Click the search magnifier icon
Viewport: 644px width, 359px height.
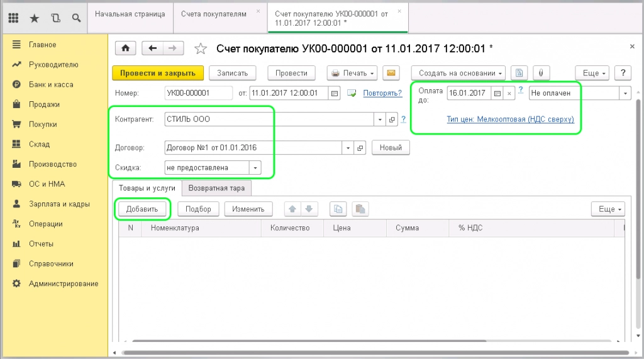(76, 18)
